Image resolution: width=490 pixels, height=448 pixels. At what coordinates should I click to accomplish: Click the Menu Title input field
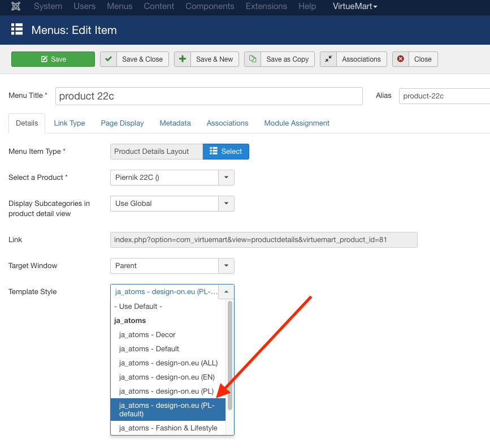(x=209, y=96)
